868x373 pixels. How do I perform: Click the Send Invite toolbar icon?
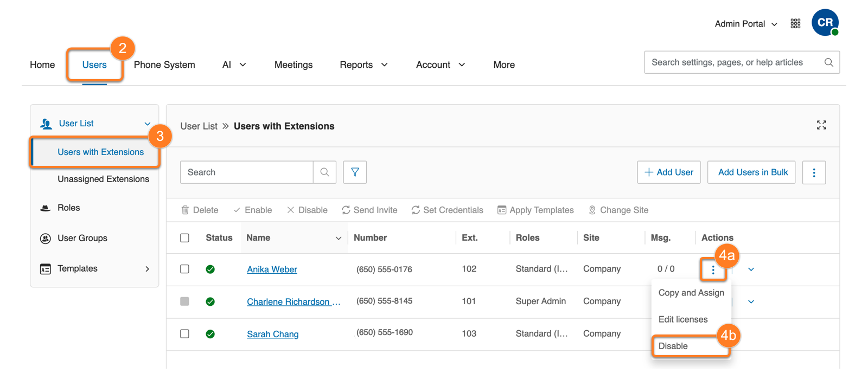point(346,210)
